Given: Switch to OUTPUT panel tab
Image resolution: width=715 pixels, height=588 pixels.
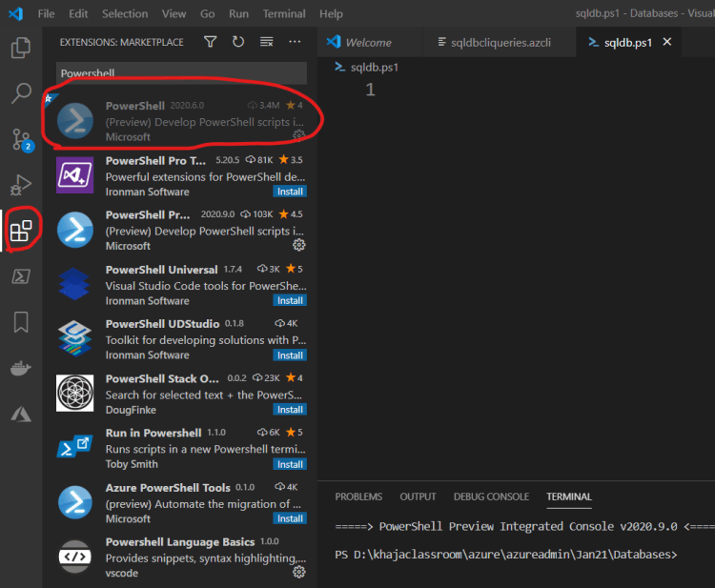Looking at the screenshot, I should point(418,497).
